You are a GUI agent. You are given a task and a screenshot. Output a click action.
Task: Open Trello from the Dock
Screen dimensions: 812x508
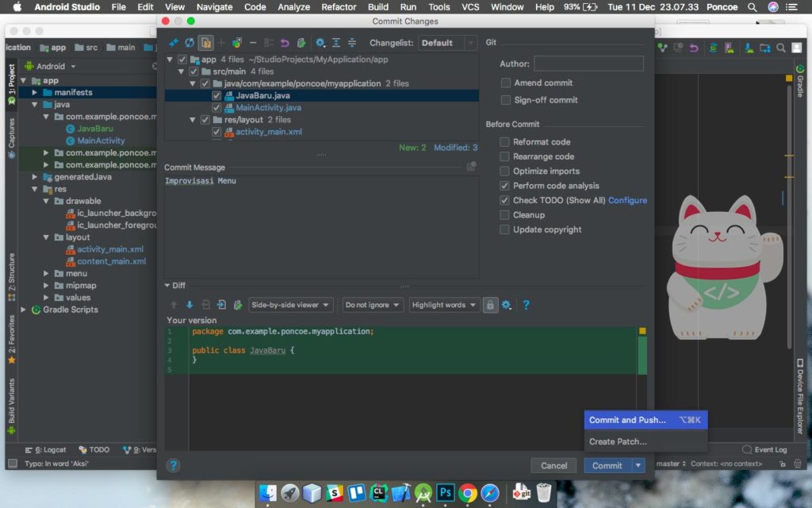tap(356, 492)
